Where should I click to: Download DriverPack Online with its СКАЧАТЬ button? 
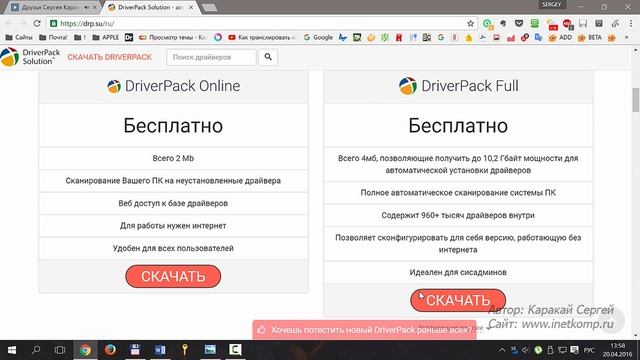(173, 276)
